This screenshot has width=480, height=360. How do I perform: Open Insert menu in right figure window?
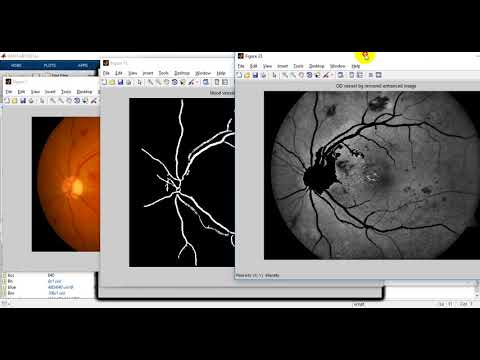[282, 66]
